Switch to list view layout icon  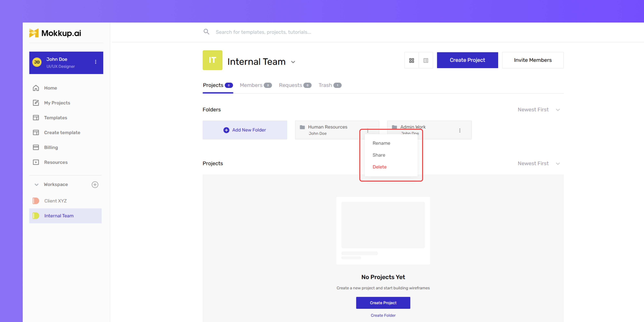tap(426, 60)
